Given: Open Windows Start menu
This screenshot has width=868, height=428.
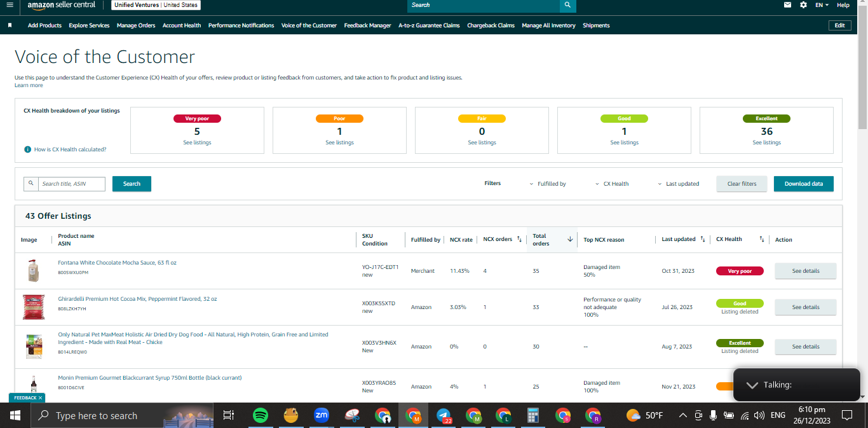Looking at the screenshot, I should pos(15,415).
